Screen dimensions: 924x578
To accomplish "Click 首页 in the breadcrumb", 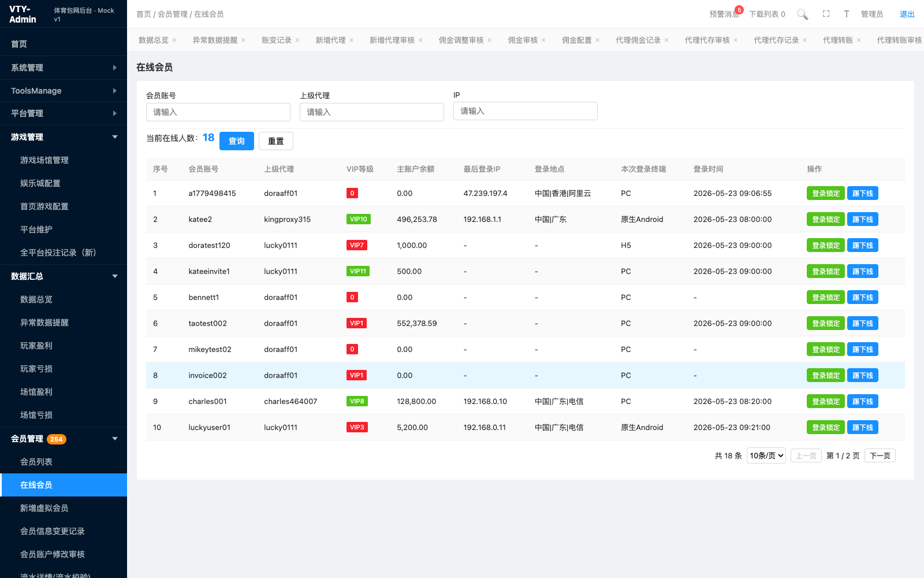I will tap(144, 14).
